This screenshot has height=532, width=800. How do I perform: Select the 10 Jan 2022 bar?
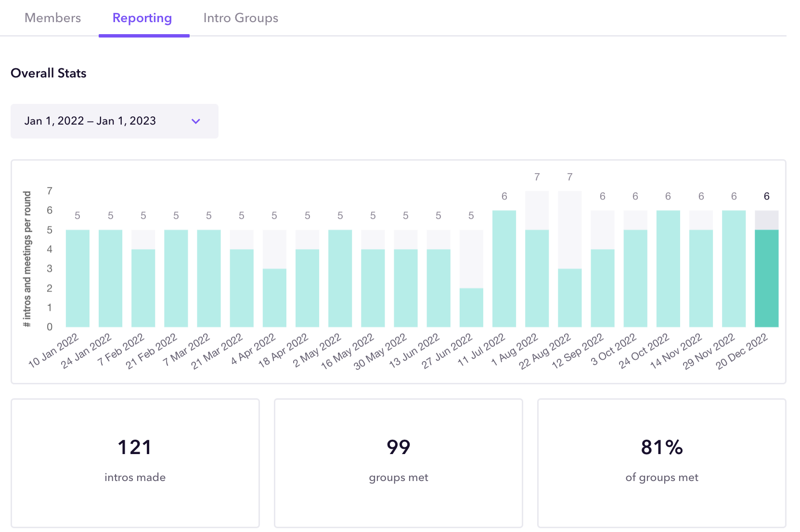click(x=77, y=279)
